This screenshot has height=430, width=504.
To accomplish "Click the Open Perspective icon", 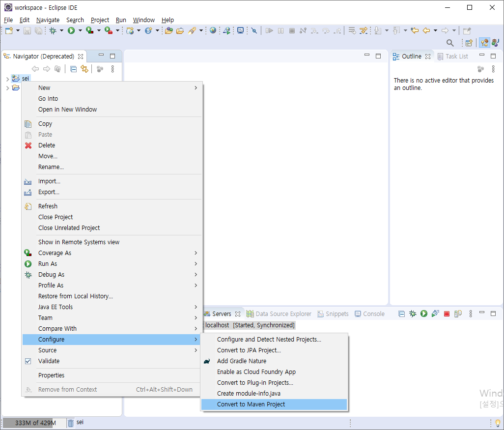I will pos(469,43).
